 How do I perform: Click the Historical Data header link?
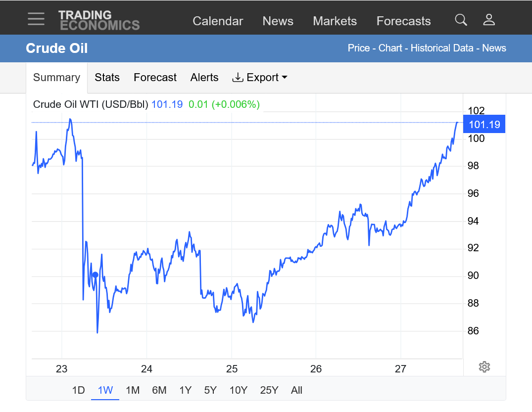441,48
